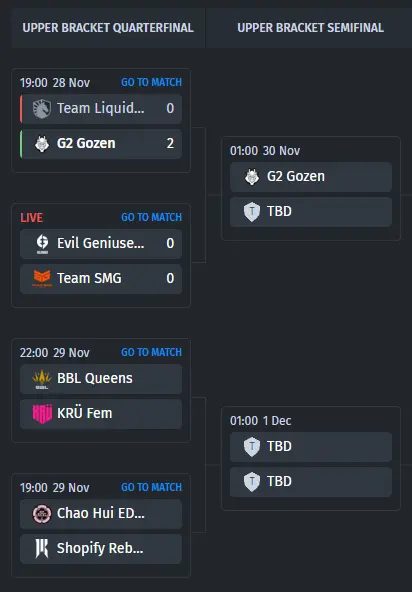Click the Evil Geniuses logo icon
412x592 pixels.
click(42, 244)
